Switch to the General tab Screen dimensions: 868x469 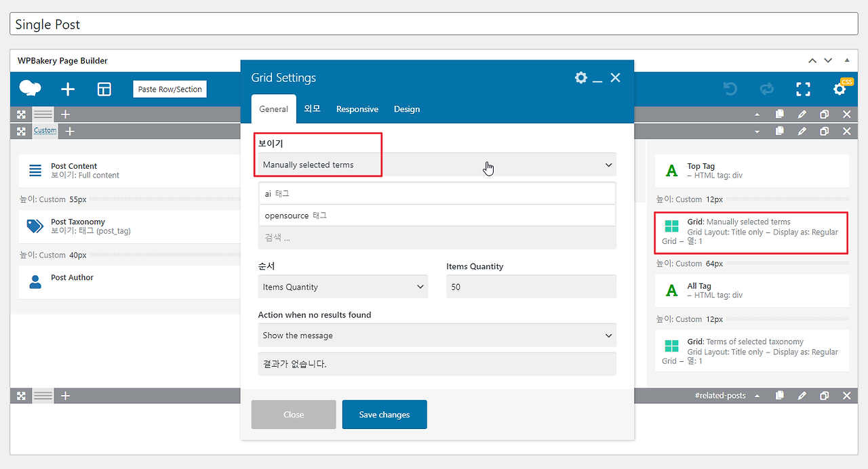pyautogui.click(x=274, y=108)
